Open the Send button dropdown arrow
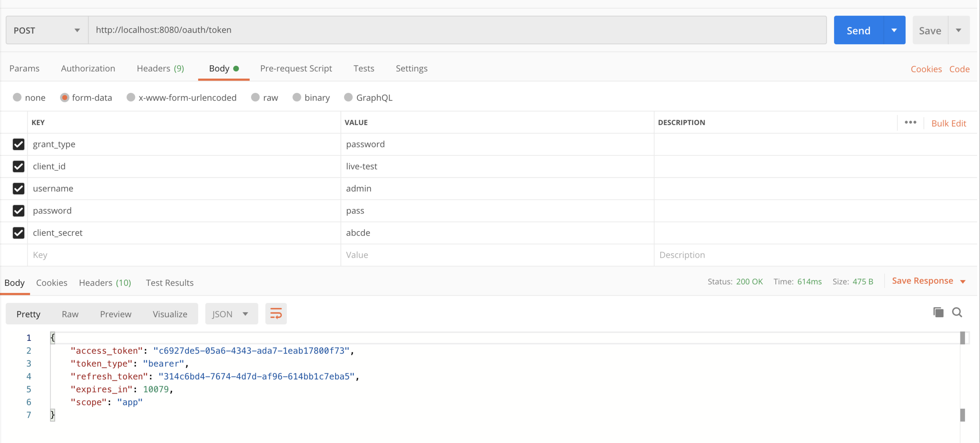This screenshot has height=443, width=980. pyautogui.click(x=894, y=30)
